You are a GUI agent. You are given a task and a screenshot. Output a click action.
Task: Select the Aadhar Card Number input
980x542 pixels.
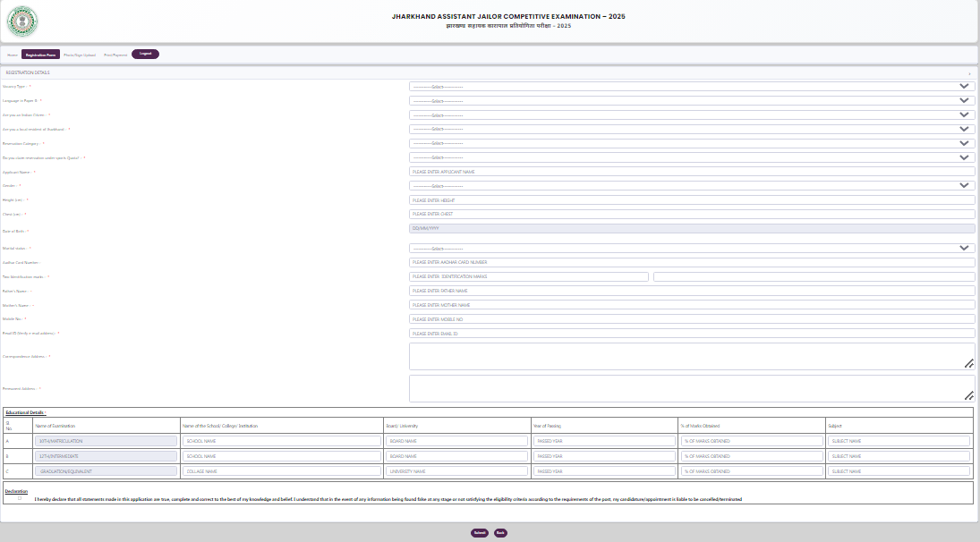coord(691,263)
